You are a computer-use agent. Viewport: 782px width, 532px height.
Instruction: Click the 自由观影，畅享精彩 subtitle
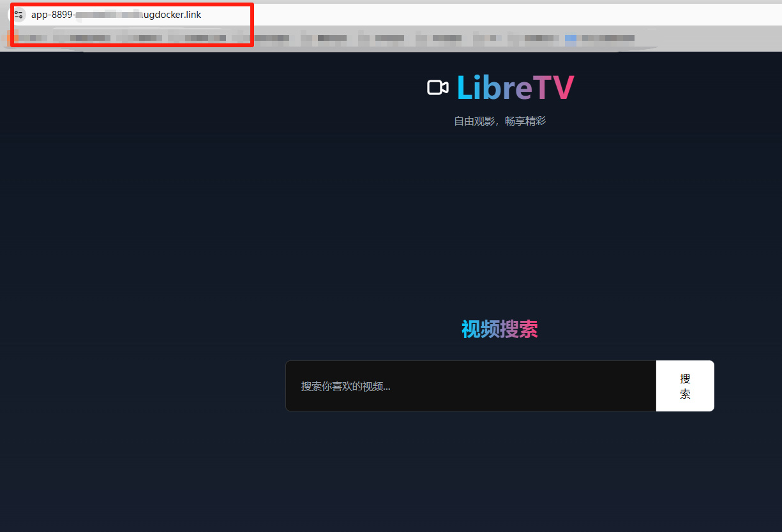click(x=500, y=121)
